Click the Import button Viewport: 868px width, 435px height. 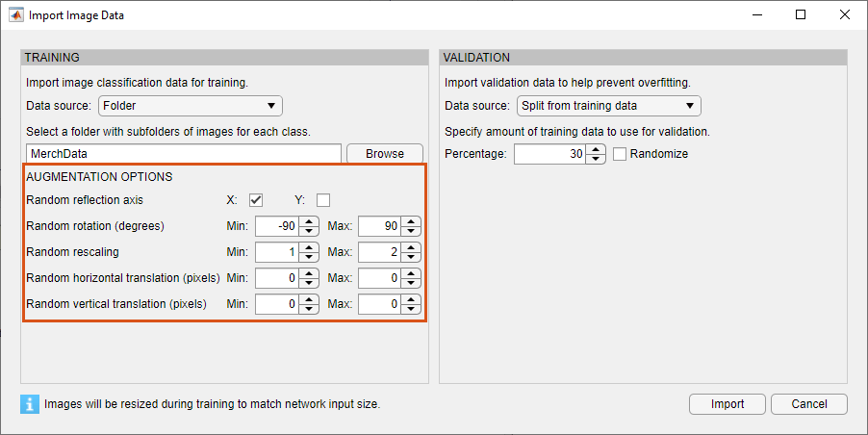[x=728, y=404]
